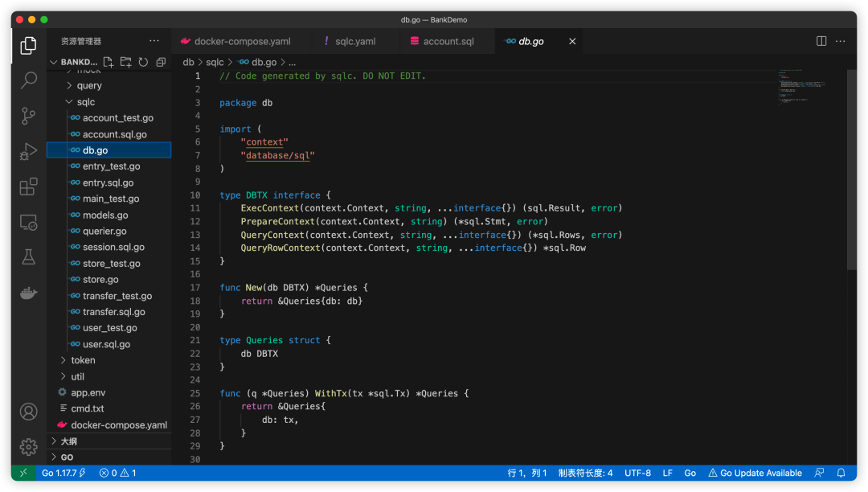The width and height of the screenshot is (868, 492).
Task: Open entry_test.go file
Action: pyautogui.click(x=109, y=166)
